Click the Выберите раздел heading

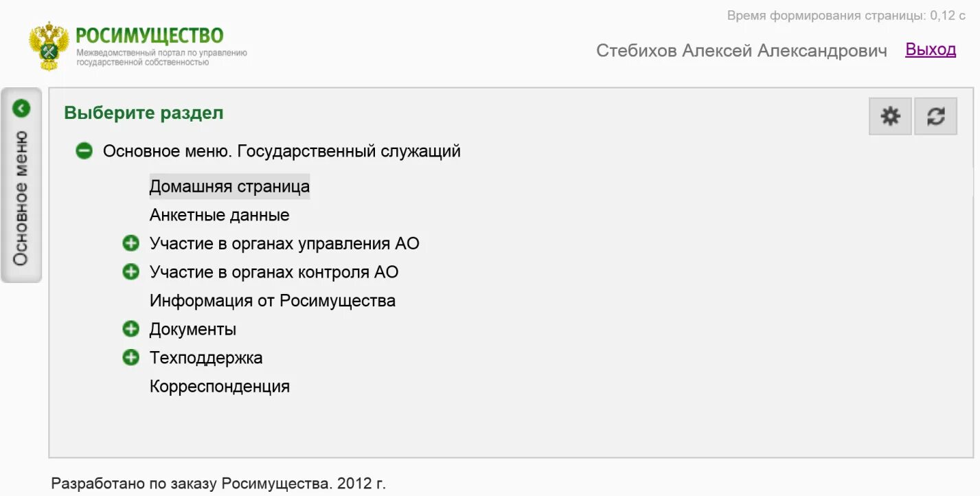tap(144, 113)
